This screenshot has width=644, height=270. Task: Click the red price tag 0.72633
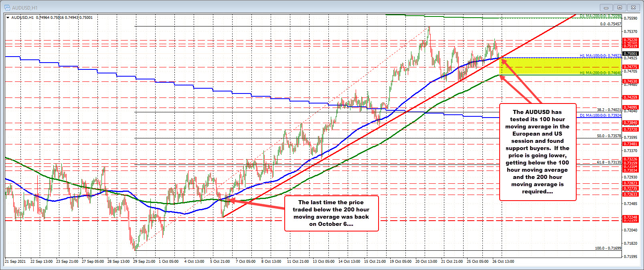tap(630, 195)
